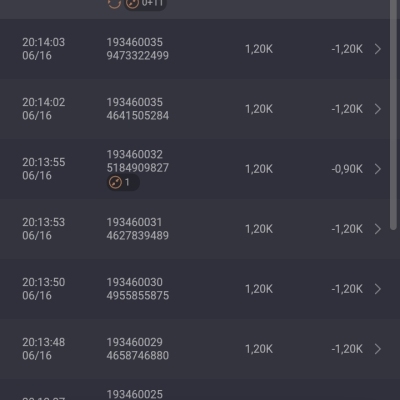The width and height of the screenshot is (400, 400).
Task: Select bet ID 4641505284
Action: tap(138, 116)
